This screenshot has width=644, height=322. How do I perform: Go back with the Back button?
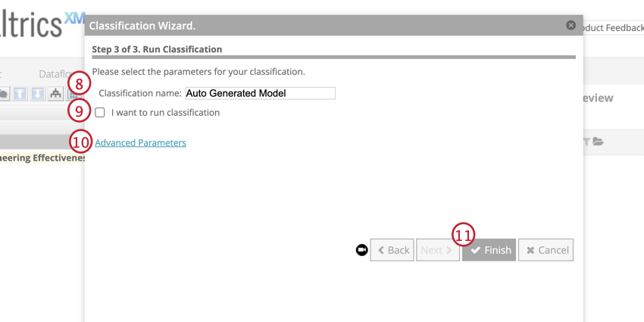[x=392, y=250]
